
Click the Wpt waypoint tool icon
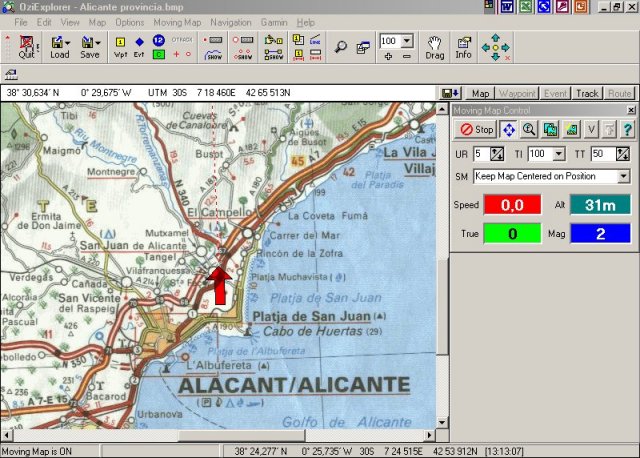pos(121,47)
